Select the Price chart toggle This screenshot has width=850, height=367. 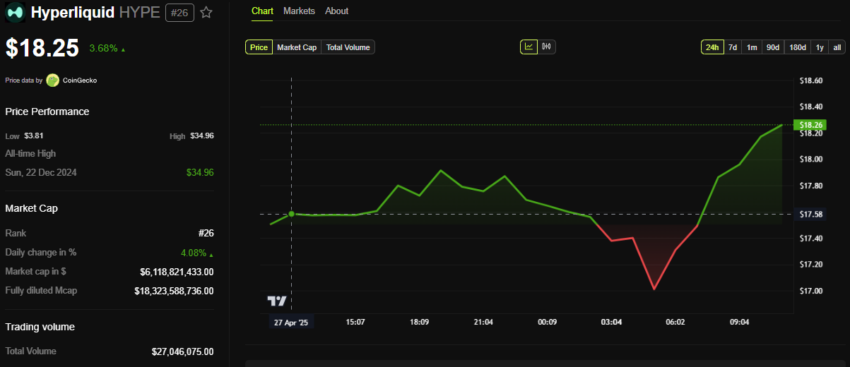click(259, 47)
